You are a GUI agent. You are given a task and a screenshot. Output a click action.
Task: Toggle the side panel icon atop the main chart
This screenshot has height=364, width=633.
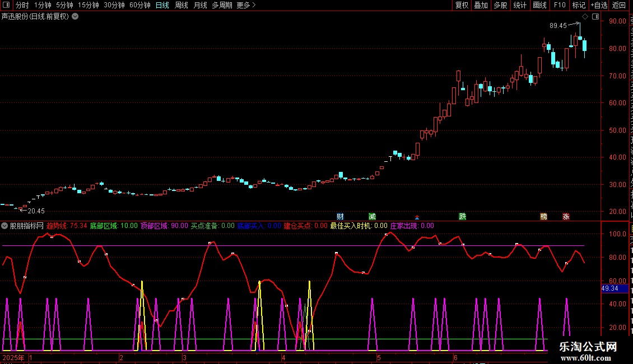(595, 17)
